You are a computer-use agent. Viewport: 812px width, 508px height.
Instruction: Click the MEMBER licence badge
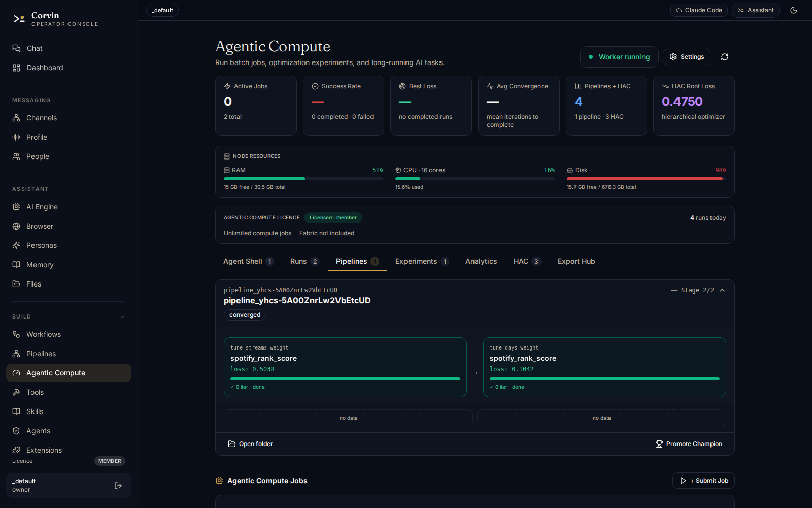[110, 461]
